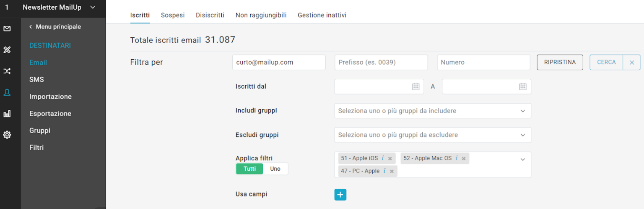Open the Gestione inattivi tab

pyautogui.click(x=322, y=15)
